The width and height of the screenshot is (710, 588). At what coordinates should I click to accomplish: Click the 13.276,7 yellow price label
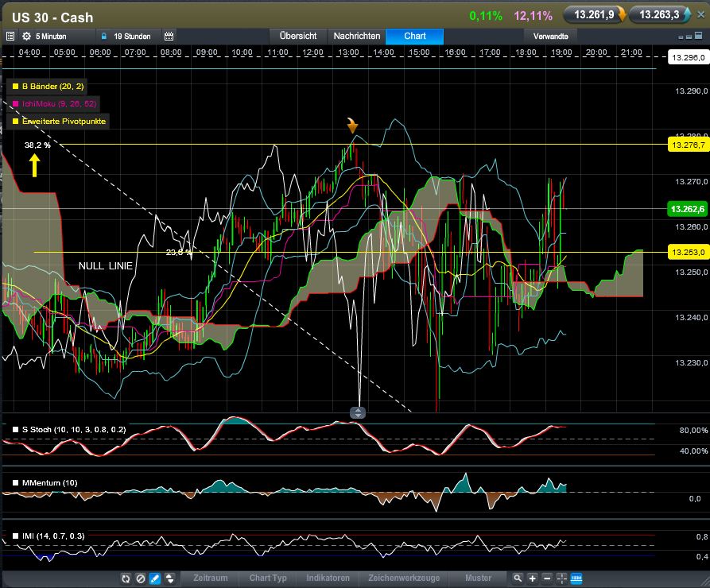(x=689, y=145)
